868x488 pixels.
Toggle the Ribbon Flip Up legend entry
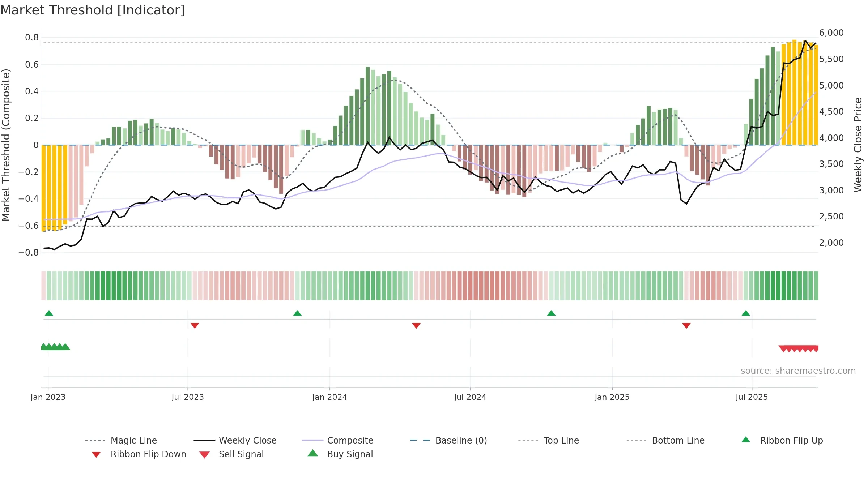782,440
